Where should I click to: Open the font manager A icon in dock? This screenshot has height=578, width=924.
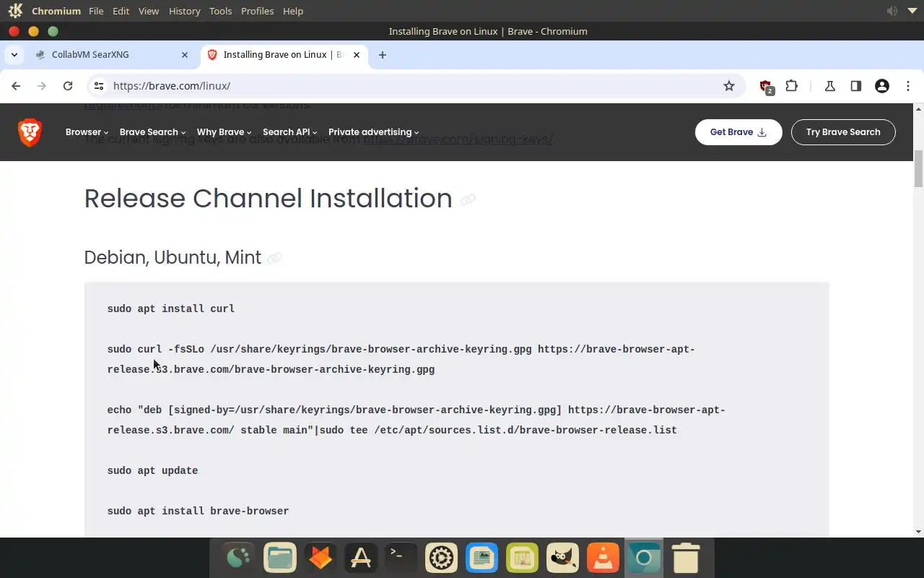point(361,558)
